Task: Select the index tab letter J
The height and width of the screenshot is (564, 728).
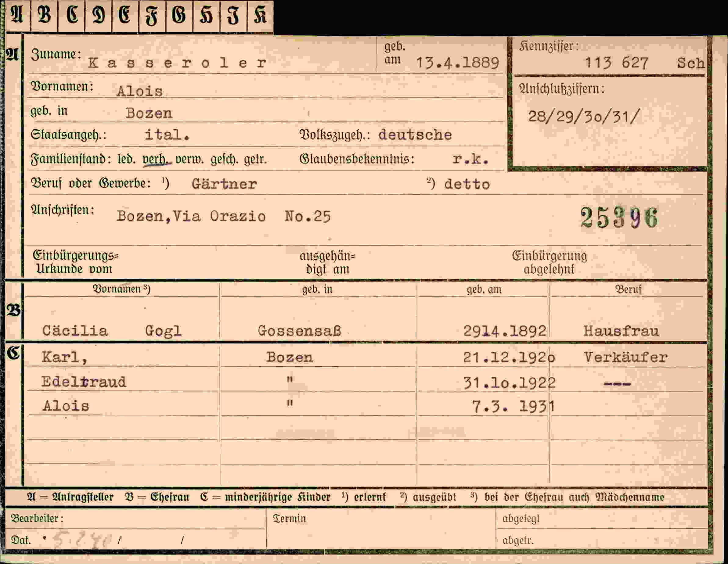Action: point(233,16)
